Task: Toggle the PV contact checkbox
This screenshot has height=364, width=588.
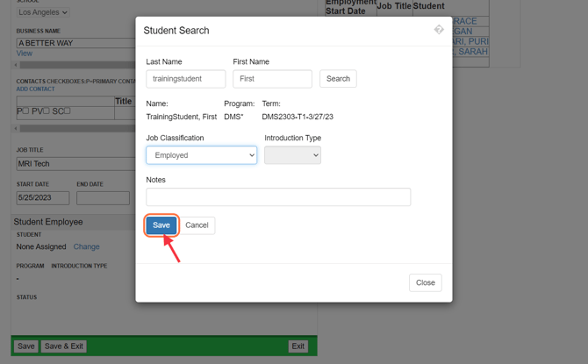Action: pyautogui.click(x=47, y=111)
